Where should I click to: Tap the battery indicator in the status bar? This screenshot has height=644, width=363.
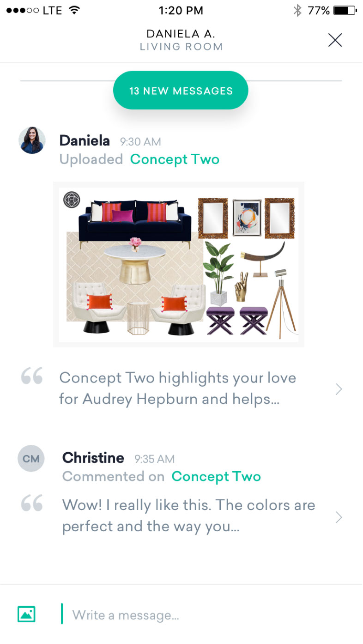(345, 10)
